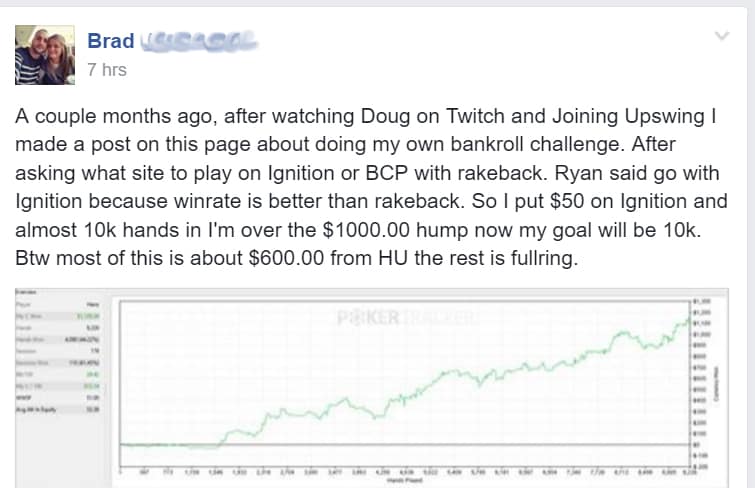This screenshot has width=755, height=488.
Task: Click the Overview header of stats panel
Action: (x=26, y=292)
